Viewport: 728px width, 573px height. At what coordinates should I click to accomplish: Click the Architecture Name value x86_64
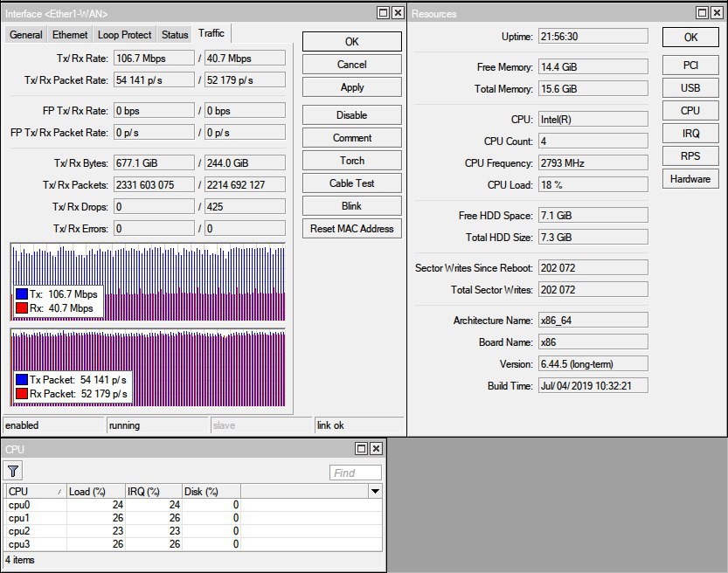(593, 321)
